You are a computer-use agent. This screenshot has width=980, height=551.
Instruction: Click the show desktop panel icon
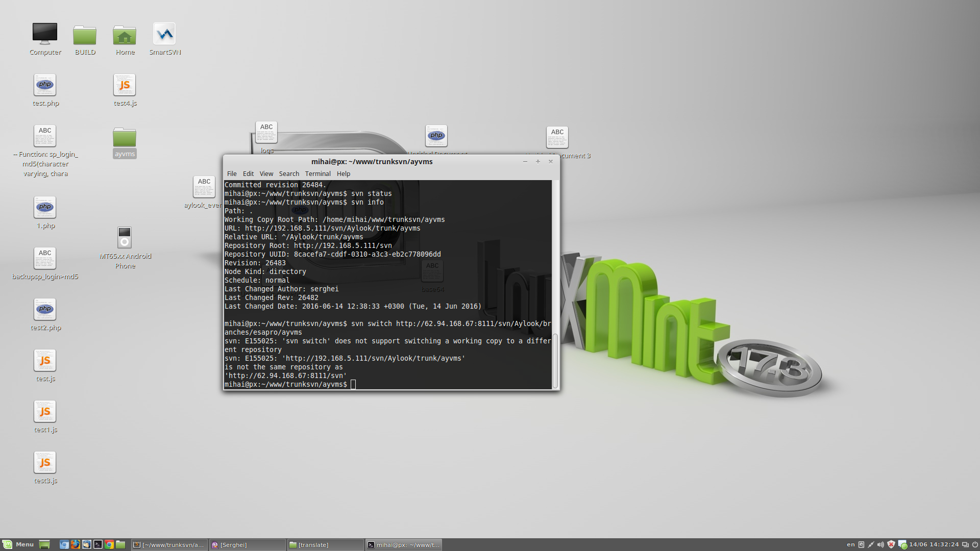(44, 544)
